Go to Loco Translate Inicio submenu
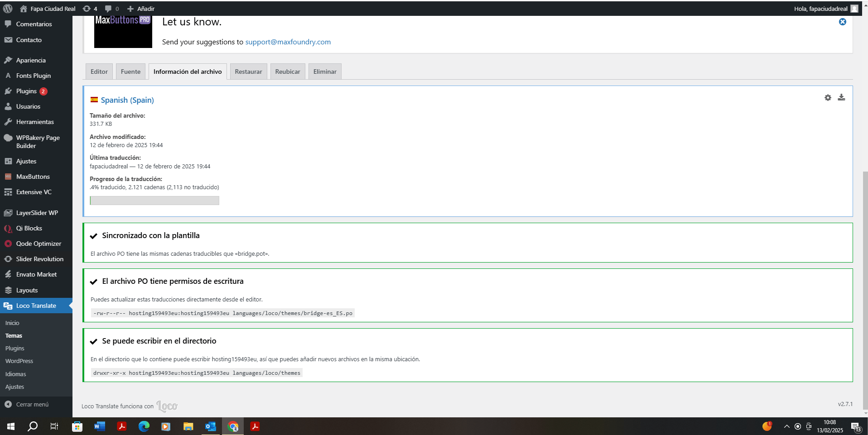 coord(12,323)
